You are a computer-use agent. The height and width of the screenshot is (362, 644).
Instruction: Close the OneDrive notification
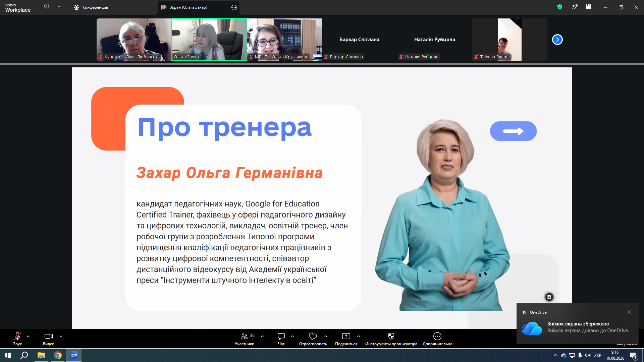tap(629, 312)
